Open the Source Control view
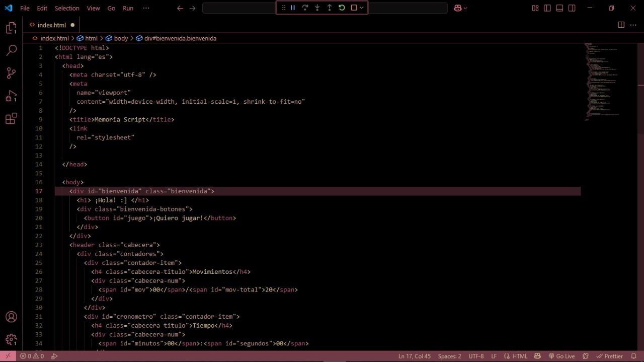The image size is (644, 362). click(x=11, y=73)
